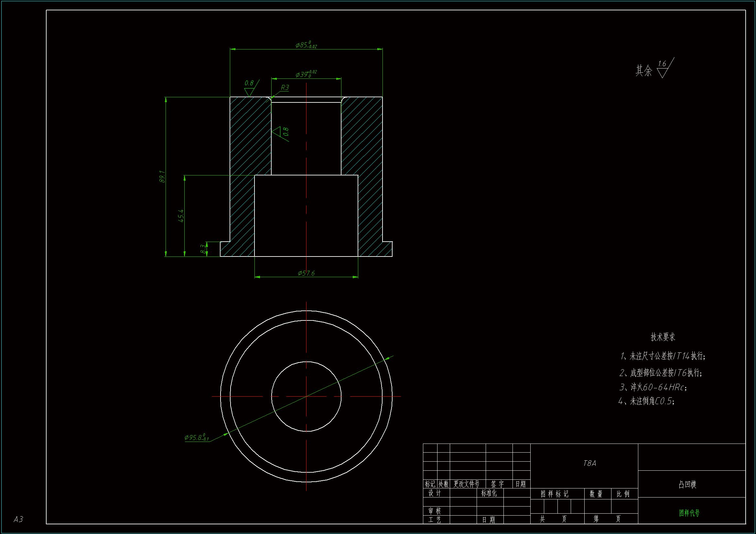The width and height of the screenshot is (756, 534).
Task: Click the Ø85 top diameter dimension text
Action: pos(306,45)
